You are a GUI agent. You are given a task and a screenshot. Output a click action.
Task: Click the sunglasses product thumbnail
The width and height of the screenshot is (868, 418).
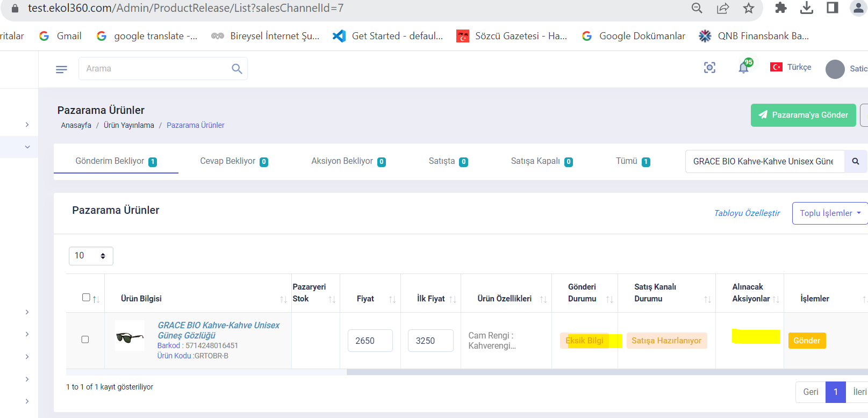(x=130, y=336)
